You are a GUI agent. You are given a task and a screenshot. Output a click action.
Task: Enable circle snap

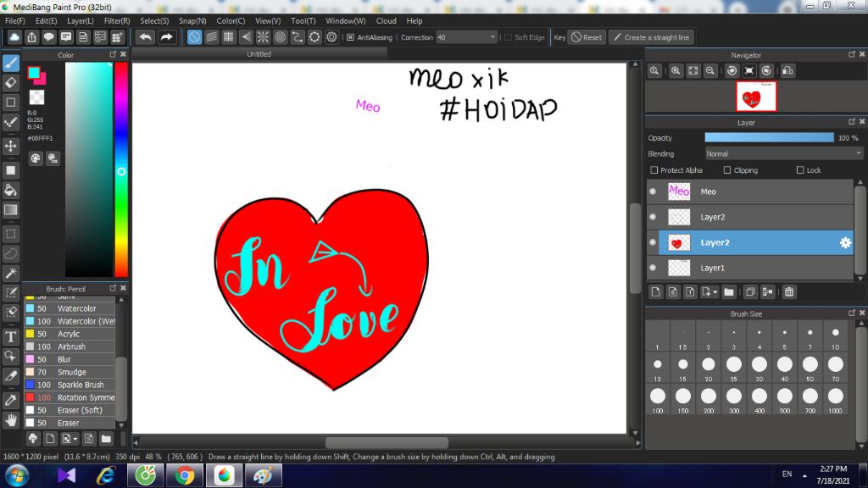(280, 37)
